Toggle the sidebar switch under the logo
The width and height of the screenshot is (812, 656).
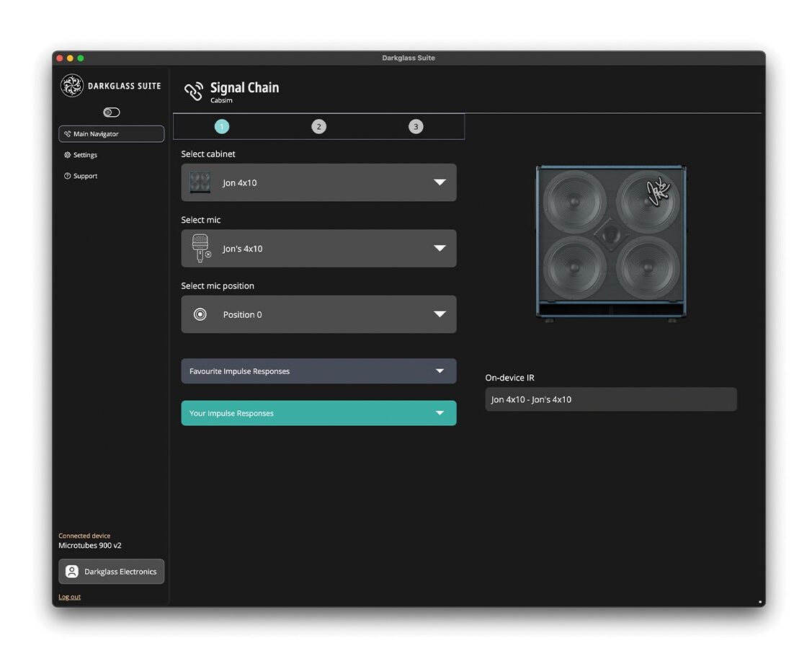112,112
